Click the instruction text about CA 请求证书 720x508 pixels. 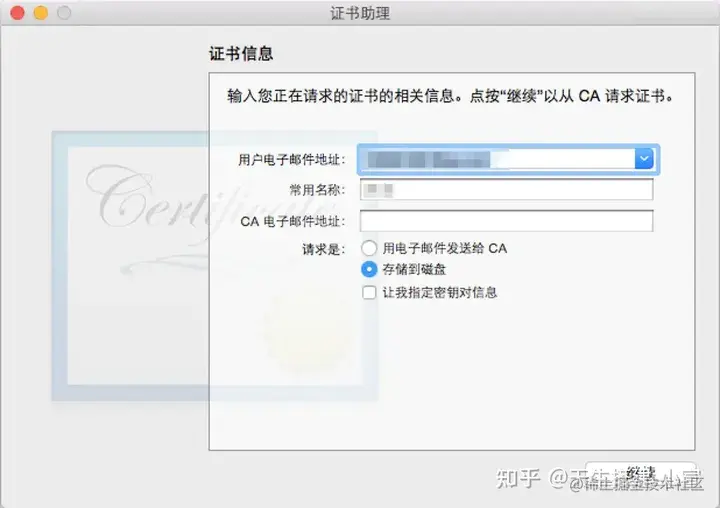(x=450, y=96)
